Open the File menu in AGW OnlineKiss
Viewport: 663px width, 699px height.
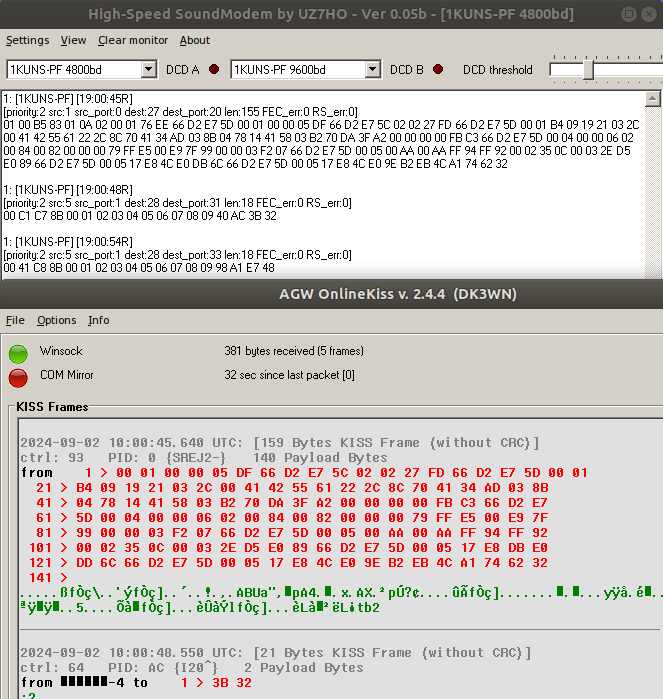(15, 320)
